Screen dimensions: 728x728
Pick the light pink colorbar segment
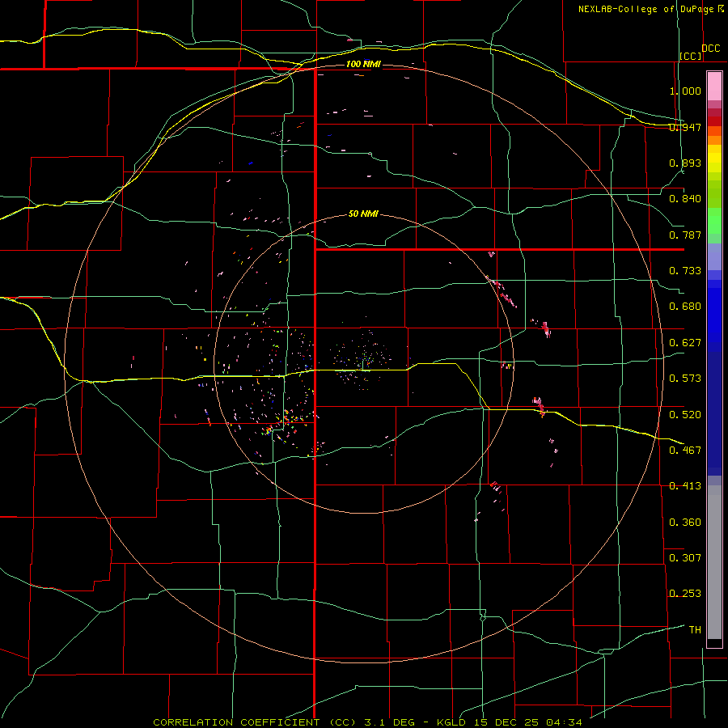tap(714, 87)
